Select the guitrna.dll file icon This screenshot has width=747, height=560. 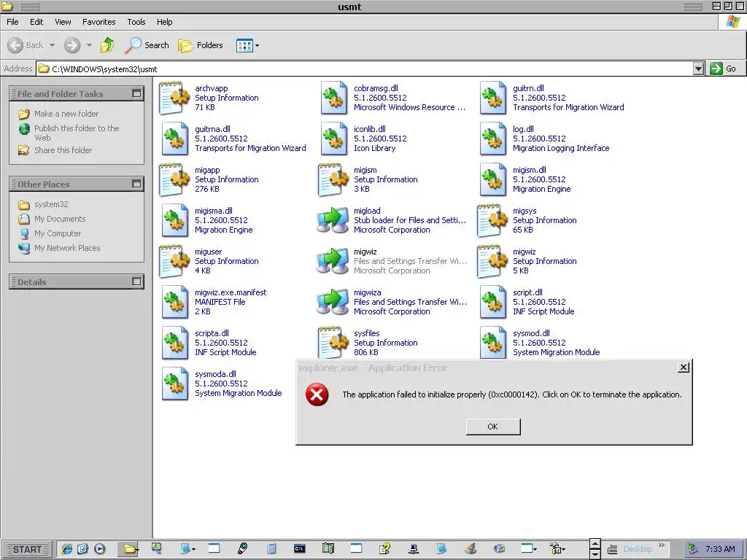(174, 139)
